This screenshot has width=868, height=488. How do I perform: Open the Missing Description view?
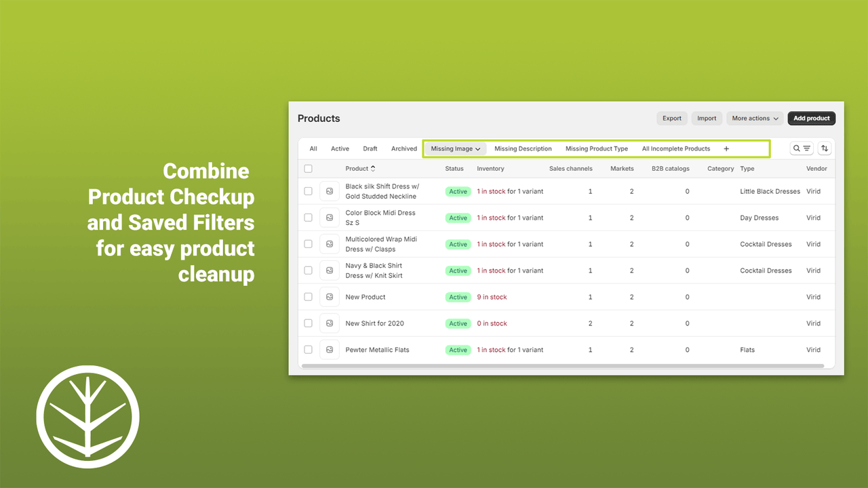click(x=523, y=148)
